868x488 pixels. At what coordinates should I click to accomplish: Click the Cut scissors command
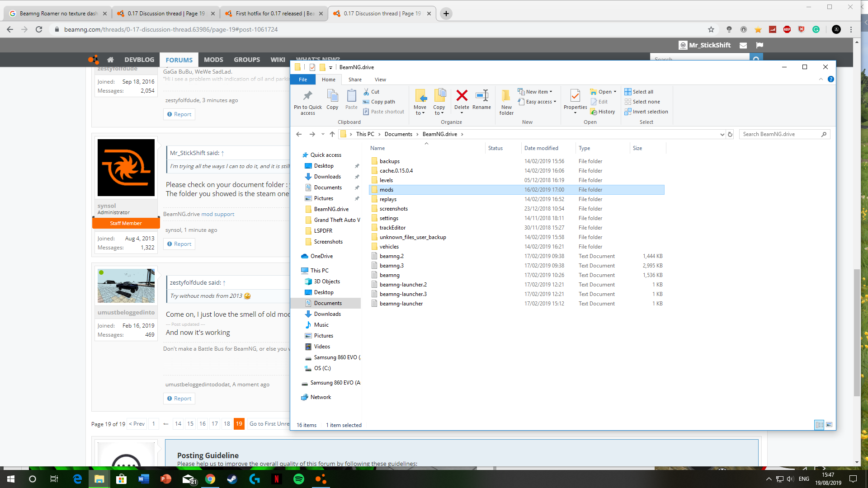pyautogui.click(x=371, y=92)
